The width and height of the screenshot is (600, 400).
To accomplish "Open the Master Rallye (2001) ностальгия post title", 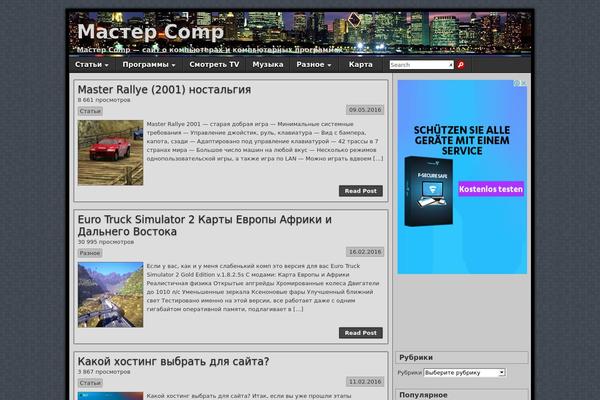I will click(x=164, y=90).
